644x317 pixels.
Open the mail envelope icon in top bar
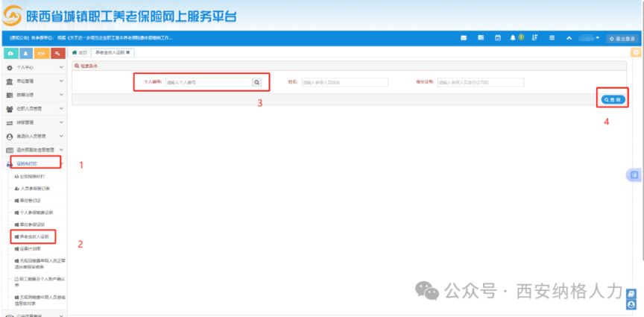pyautogui.click(x=464, y=38)
